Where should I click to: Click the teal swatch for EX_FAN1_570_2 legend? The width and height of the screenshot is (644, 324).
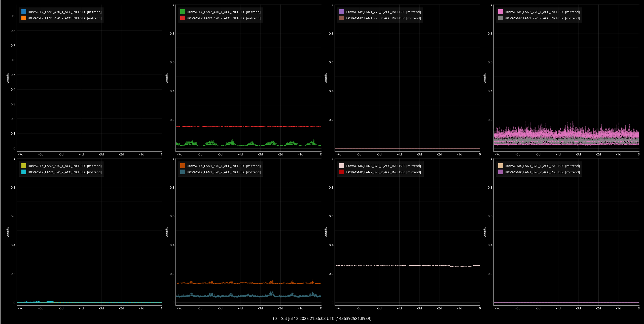pos(183,172)
